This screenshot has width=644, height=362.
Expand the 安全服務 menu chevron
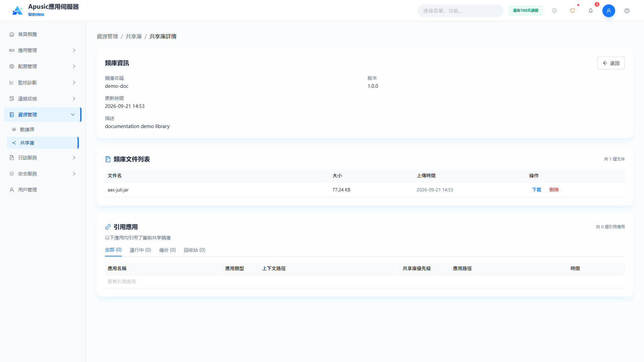[x=74, y=174]
